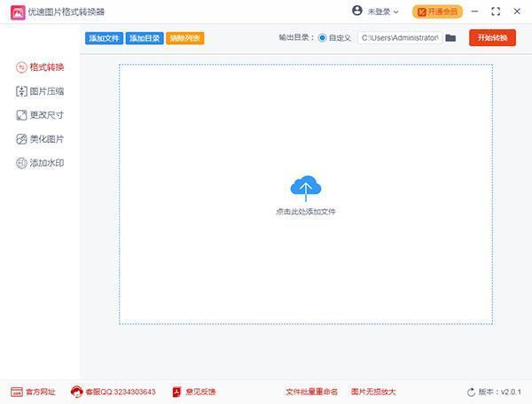The height and width of the screenshot is (404, 532).
Task: Click the 开通会员 membership button
Action: [x=437, y=12]
